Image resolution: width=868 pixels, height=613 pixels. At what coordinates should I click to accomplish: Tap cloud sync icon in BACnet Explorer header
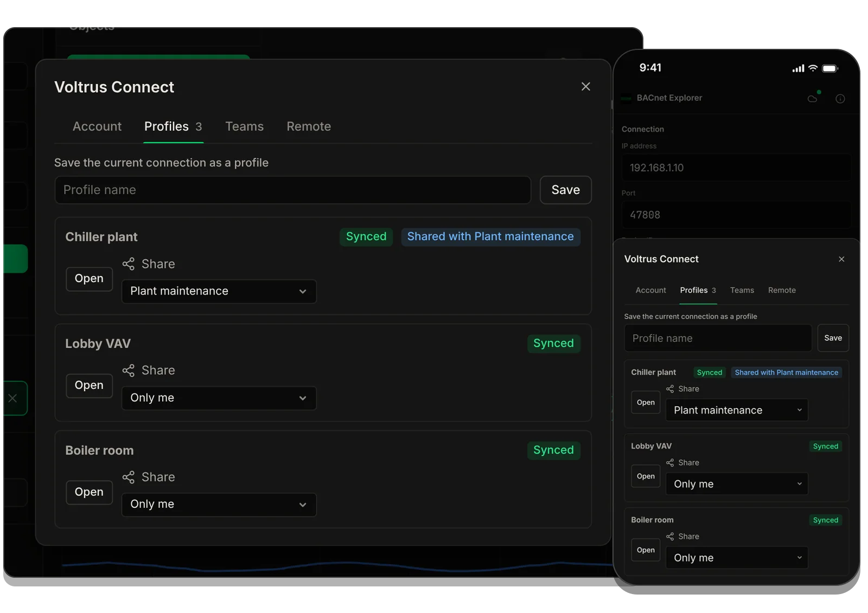click(813, 98)
